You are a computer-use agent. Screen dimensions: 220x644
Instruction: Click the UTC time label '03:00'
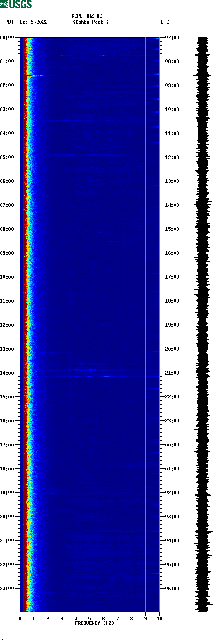tap(172, 517)
